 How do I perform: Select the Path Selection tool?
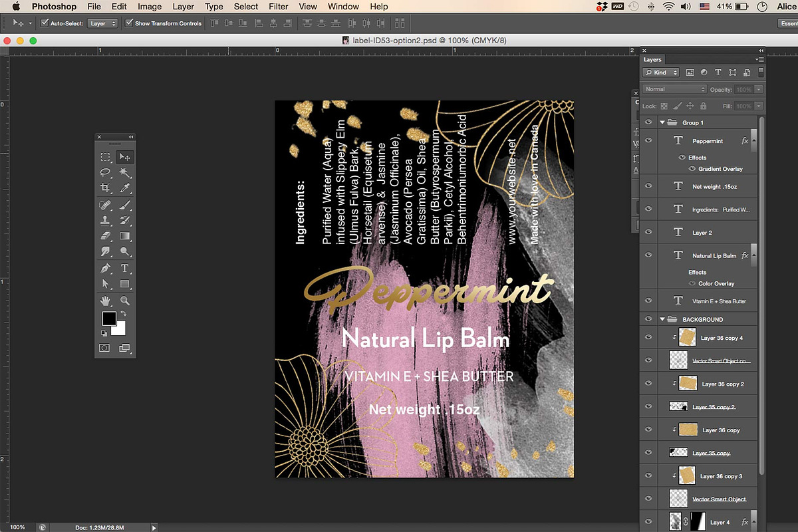coord(105,284)
